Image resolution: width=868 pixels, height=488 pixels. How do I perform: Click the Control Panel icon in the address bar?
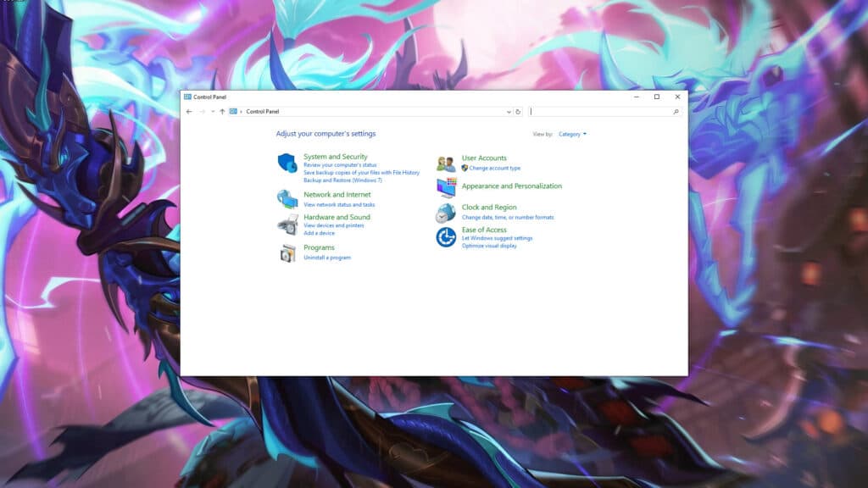click(232, 111)
